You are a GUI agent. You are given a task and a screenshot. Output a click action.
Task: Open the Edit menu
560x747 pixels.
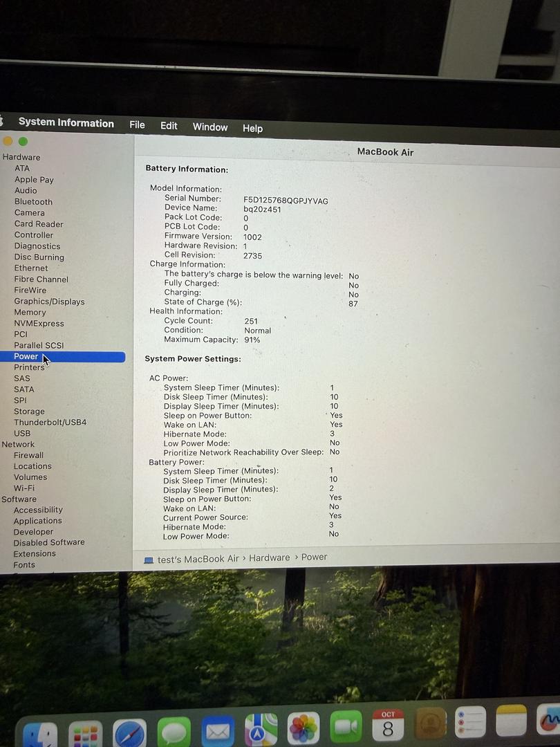(x=169, y=126)
